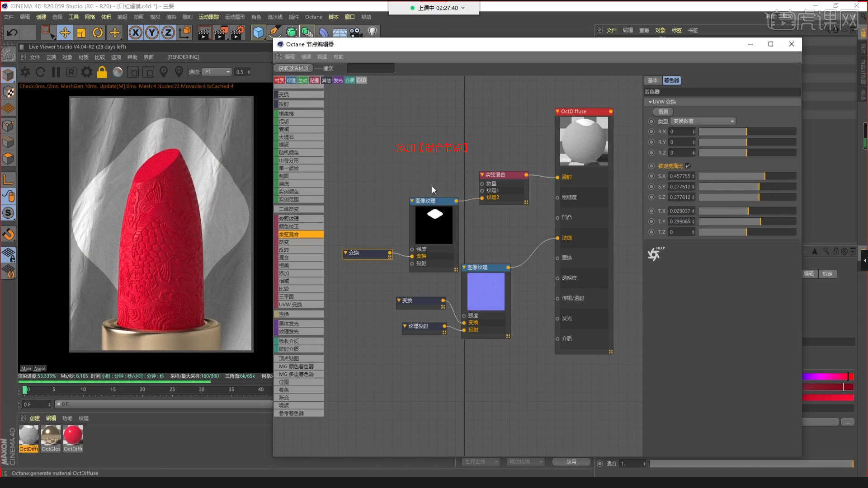Select the Move tool in the toolbar
Viewport: 868px width, 488px height.
(65, 33)
